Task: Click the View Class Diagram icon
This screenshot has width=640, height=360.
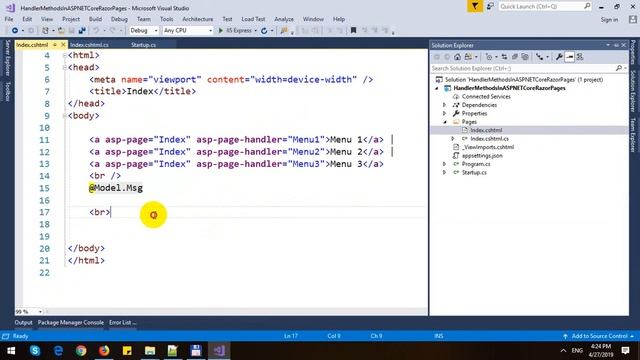Action: point(540,57)
